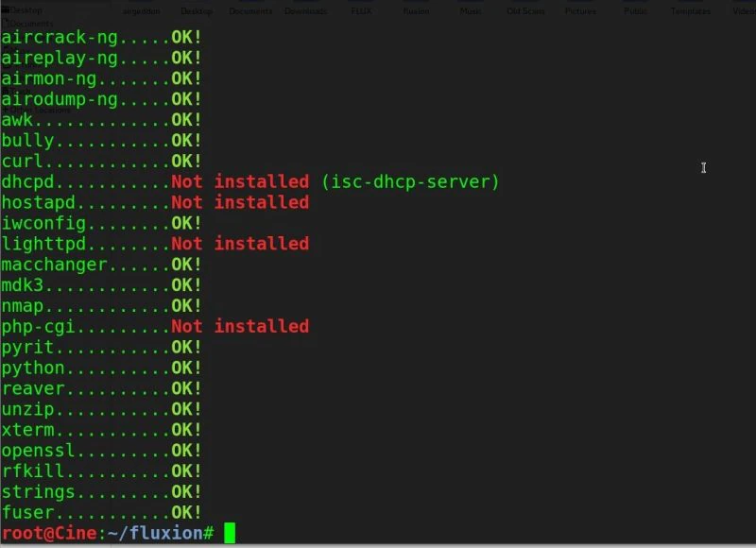Open Templates folder in background file manager
This screenshot has width=756, height=548.
click(x=691, y=10)
